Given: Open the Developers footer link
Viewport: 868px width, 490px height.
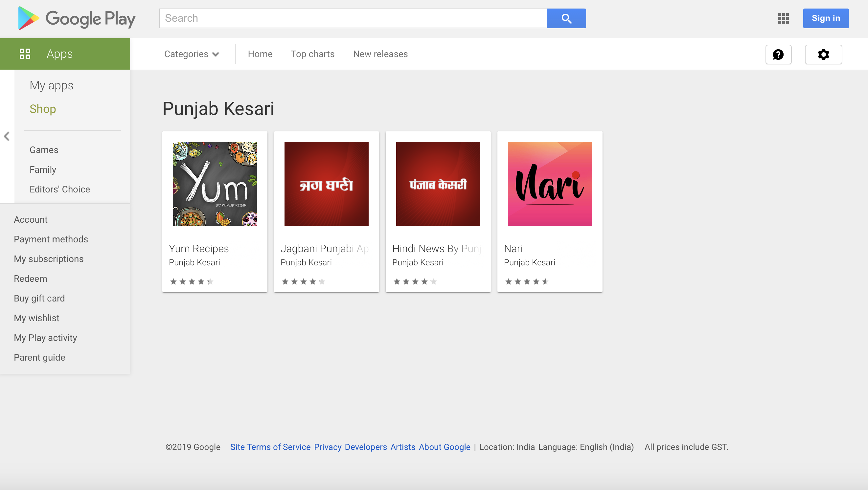Looking at the screenshot, I should click(366, 447).
